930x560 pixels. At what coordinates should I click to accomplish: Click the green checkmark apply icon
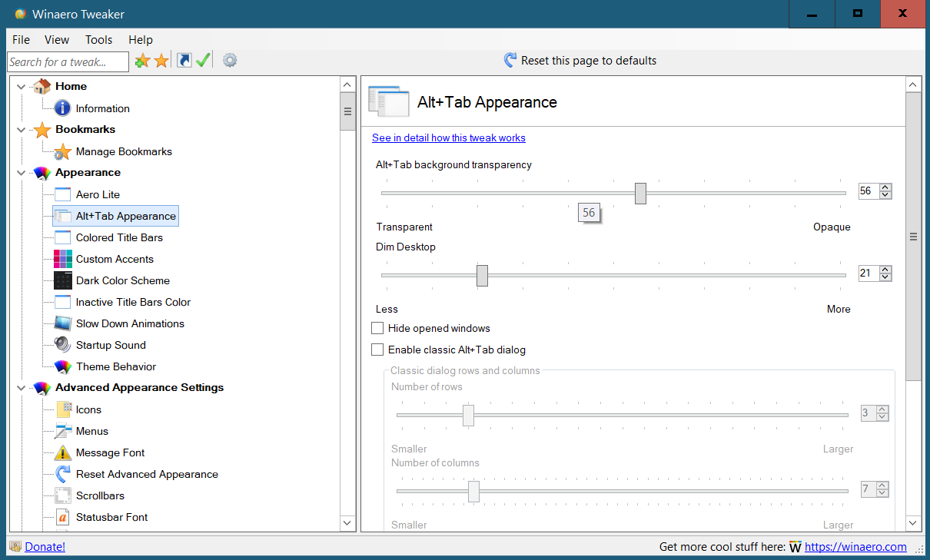coord(203,61)
